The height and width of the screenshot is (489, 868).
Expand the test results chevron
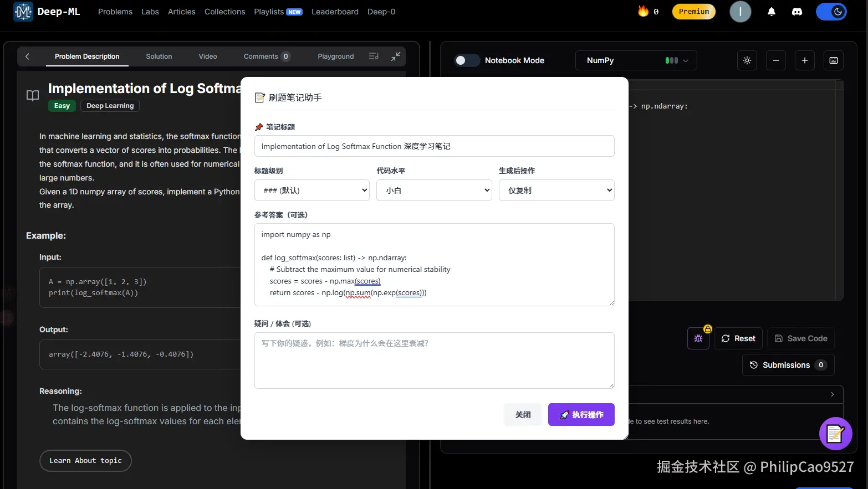click(832, 394)
